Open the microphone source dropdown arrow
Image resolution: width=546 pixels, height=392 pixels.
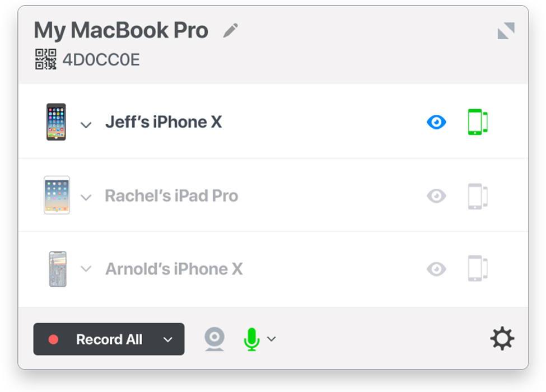click(x=271, y=338)
